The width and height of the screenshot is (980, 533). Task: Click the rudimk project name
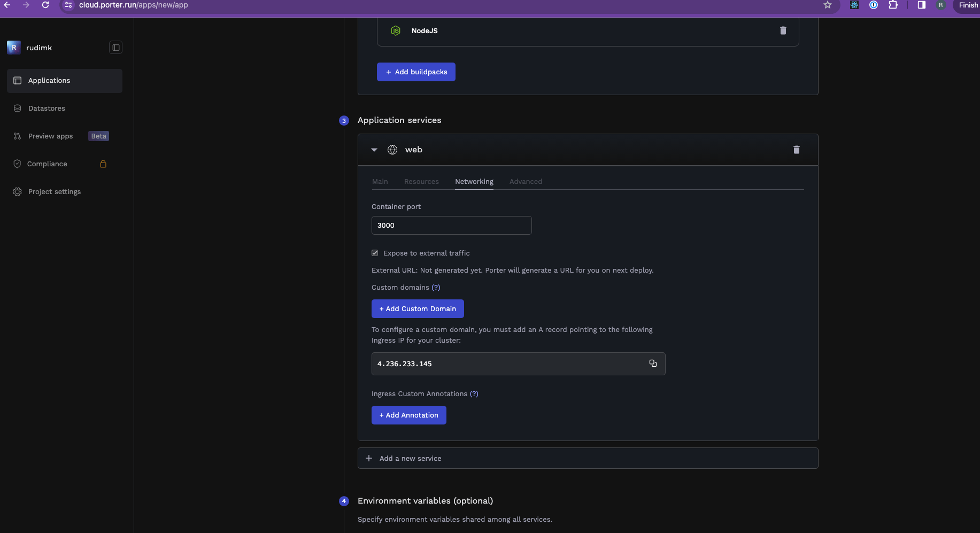(x=39, y=48)
